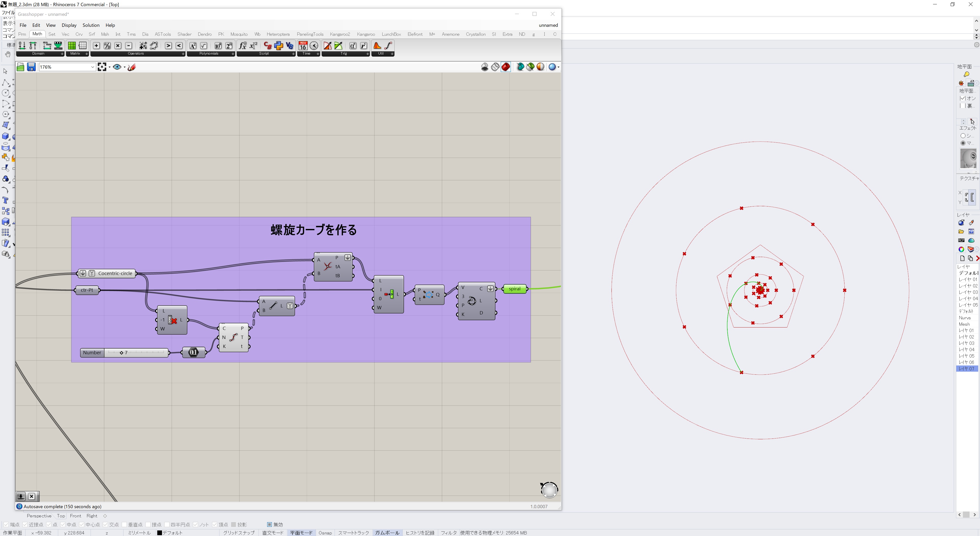Viewport: 980px width, 536px height.
Task: Switch to the Kangaroo2 ribbon tab
Action: coord(340,34)
